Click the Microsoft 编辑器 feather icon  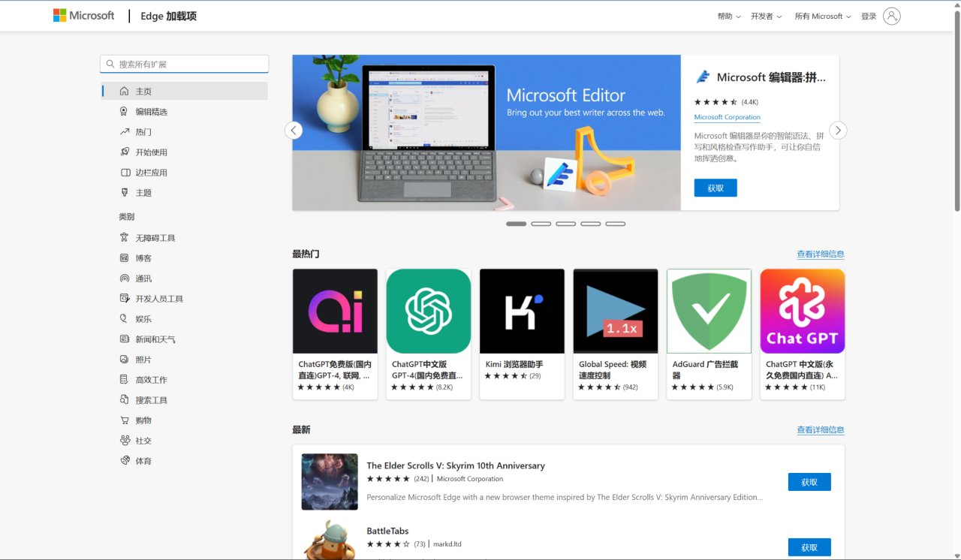pos(703,77)
